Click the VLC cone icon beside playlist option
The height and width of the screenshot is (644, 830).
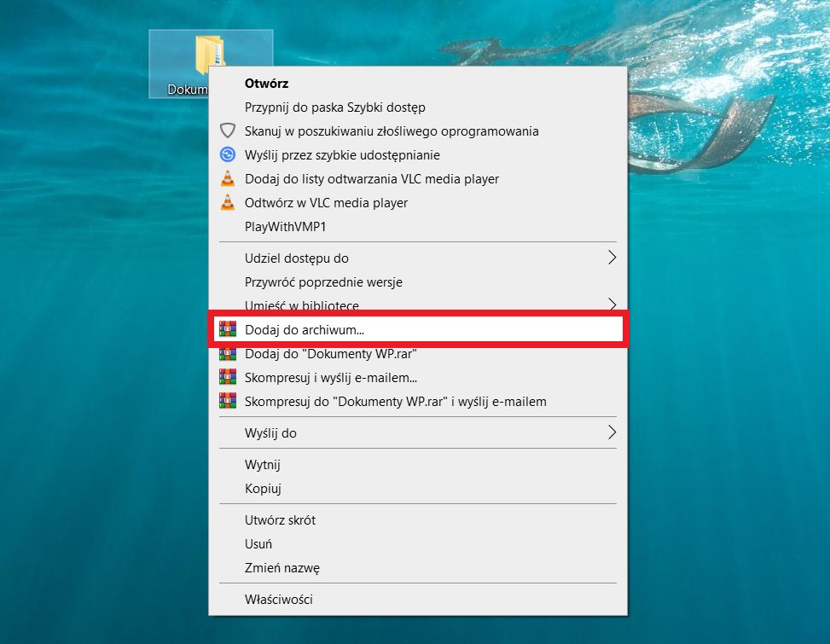click(227, 178)
